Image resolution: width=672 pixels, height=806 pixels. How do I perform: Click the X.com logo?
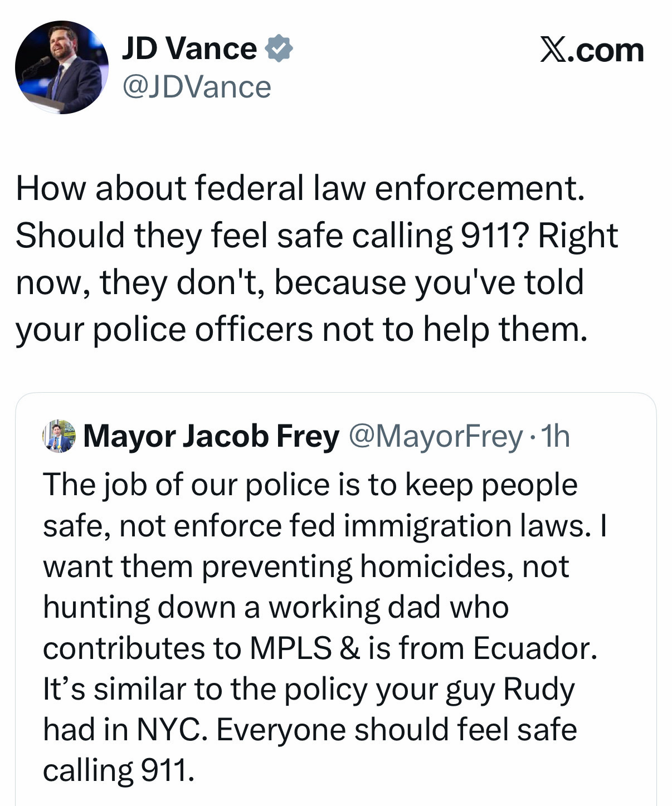(x=592, y=51)
